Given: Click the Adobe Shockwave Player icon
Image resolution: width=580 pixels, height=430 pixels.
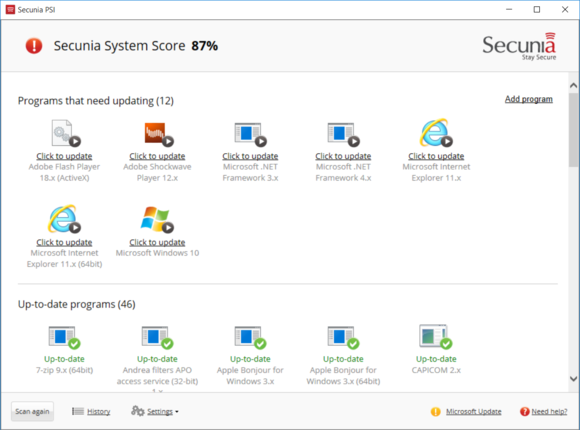Looking at the screenshot, I should tap(159, 134).
